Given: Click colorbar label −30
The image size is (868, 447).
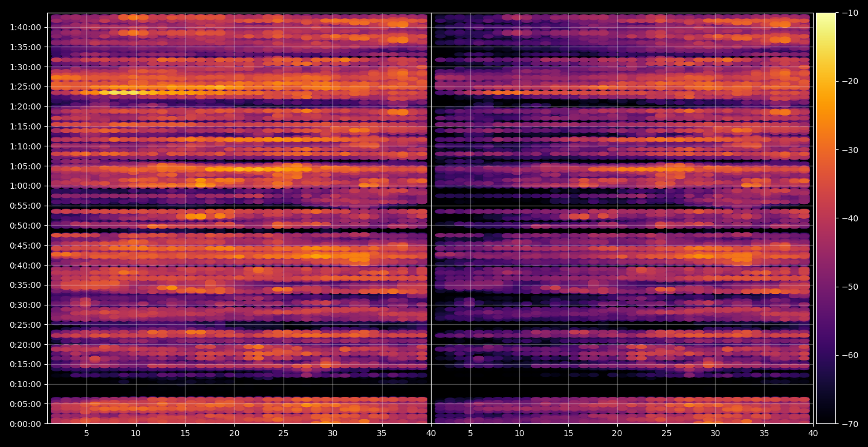Looking at the screenshot, I should (850, 150).
